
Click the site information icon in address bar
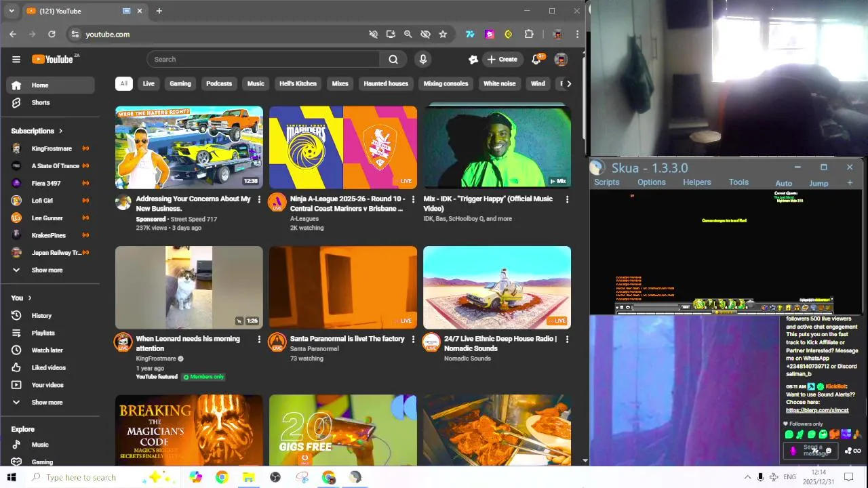[x=75, y=34]
